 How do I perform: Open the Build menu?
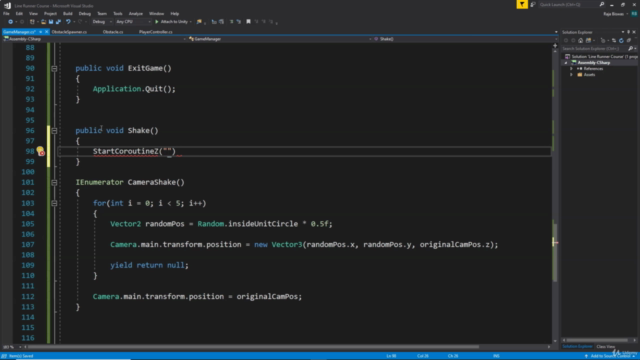[67, 13]
